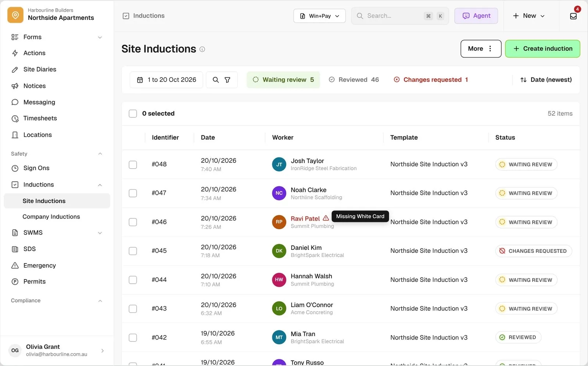Open the Win+Pay dropdown
This screenshot has height=366, width=588.
[319, 16]
